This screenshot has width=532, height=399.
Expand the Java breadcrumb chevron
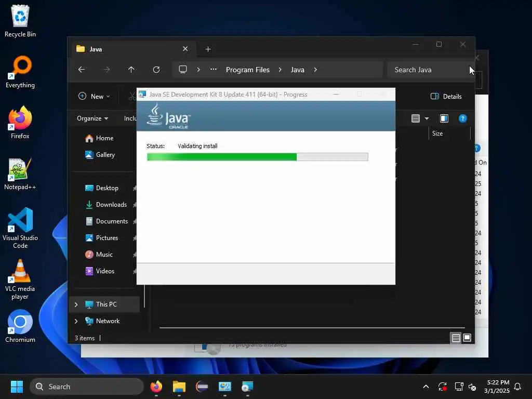coord(315,70)
